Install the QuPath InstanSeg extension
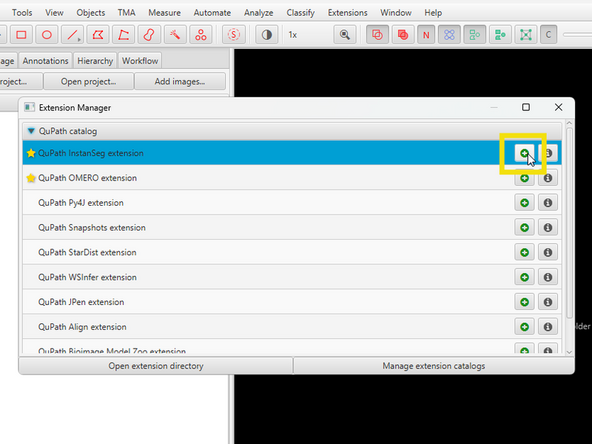Image resolution: width=592 pixels, height=444 pixels. (x=524, y=153)
